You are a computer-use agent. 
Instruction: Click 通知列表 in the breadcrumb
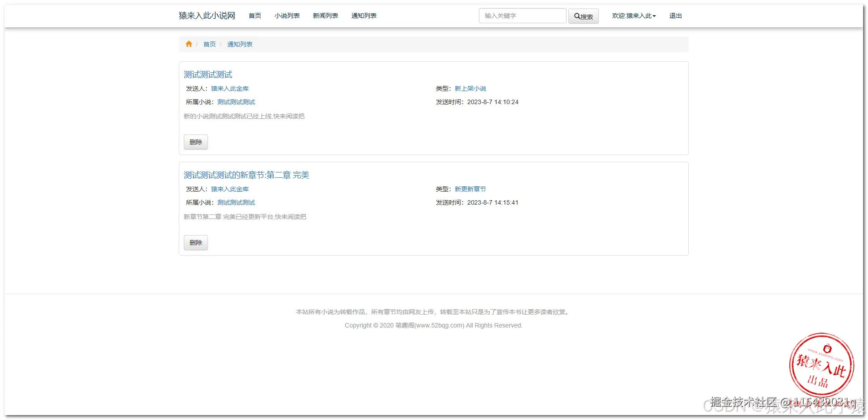pos(240,44)
